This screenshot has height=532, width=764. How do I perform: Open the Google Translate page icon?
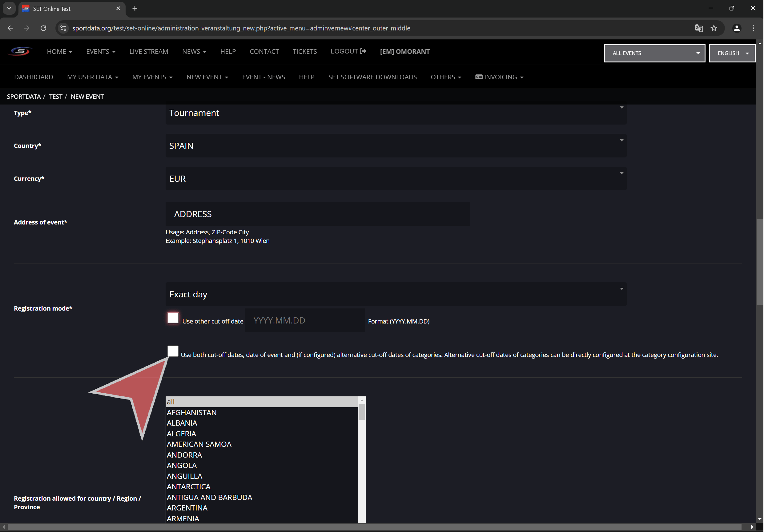coord(699,28)
